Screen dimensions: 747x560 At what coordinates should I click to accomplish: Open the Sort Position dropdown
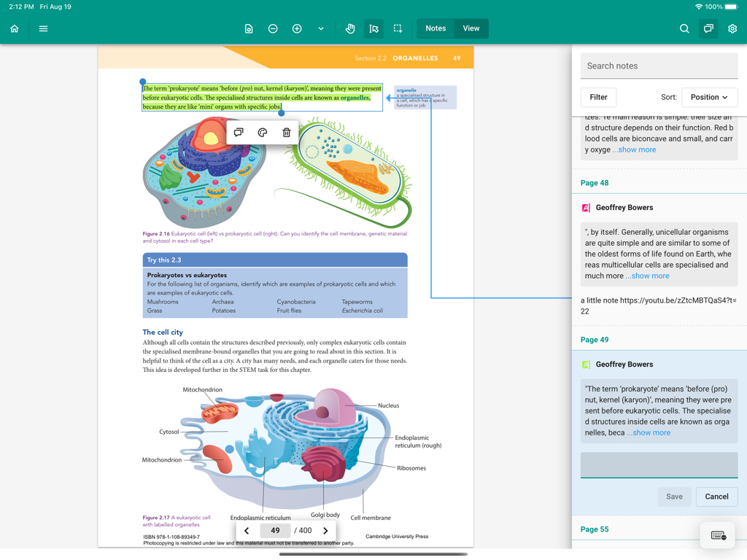point(709,97)
